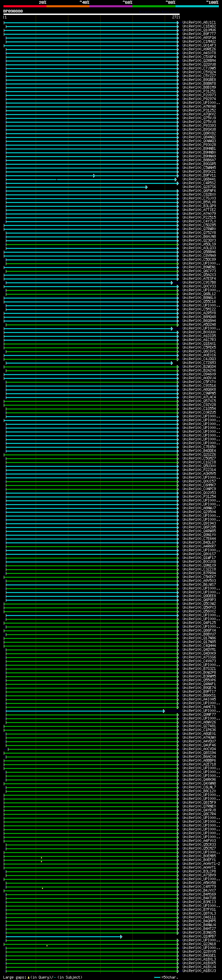This screenshot has width=222, height=980.
Task: Click the UniRef100_P93028 hit name
Action: coord(199,145)
